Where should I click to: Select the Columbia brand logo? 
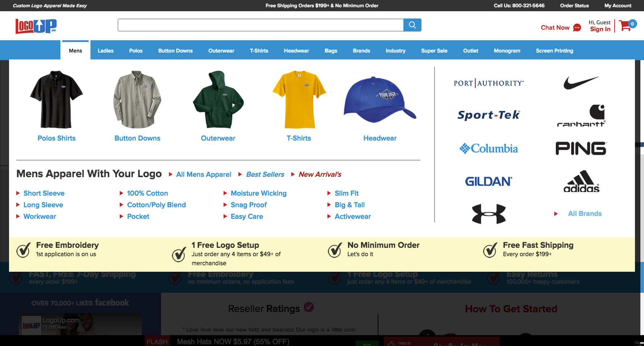click(x=488, y=149)
